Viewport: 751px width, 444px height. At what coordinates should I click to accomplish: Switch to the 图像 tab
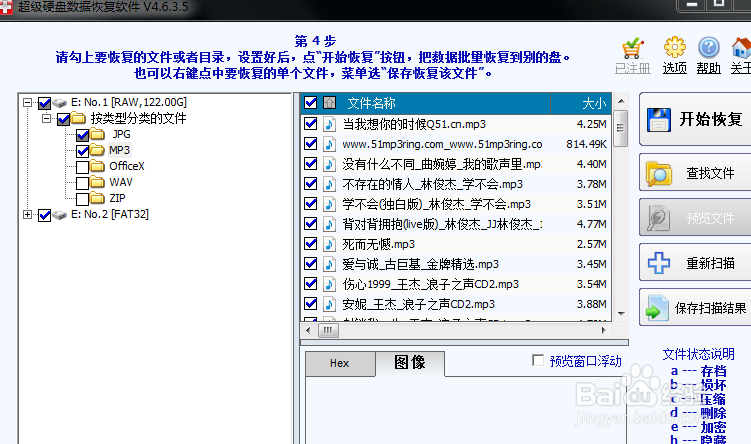pos(410,363)
